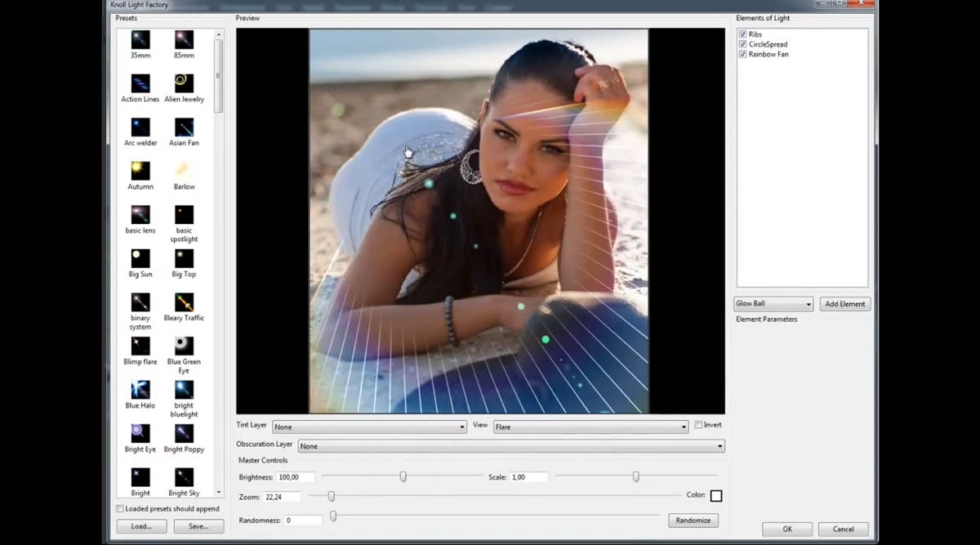This screenshot has width=980, height=545.
Task: Apply the Bright Sky preset
Action: (x=184, y=477)
